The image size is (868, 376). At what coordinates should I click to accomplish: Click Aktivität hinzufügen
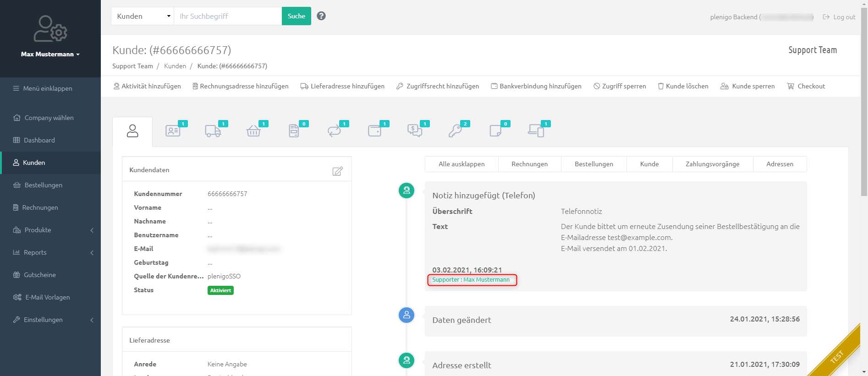click(147, 86)
